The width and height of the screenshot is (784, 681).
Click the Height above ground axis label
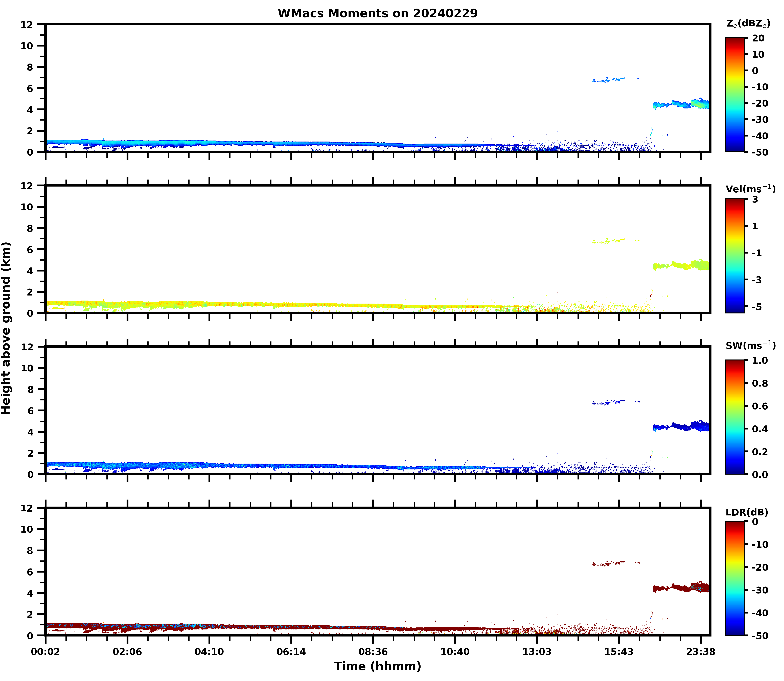tap(6, 328)
